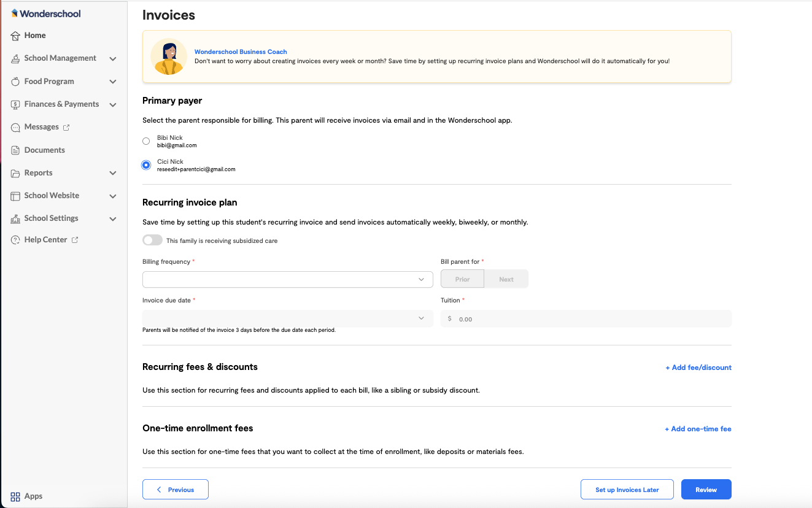Image resolution: width=812 pixels, height=508 pixels.
Task: Select Cici Nick radio button
Action: pyautogui.click(x=146, y=165)
